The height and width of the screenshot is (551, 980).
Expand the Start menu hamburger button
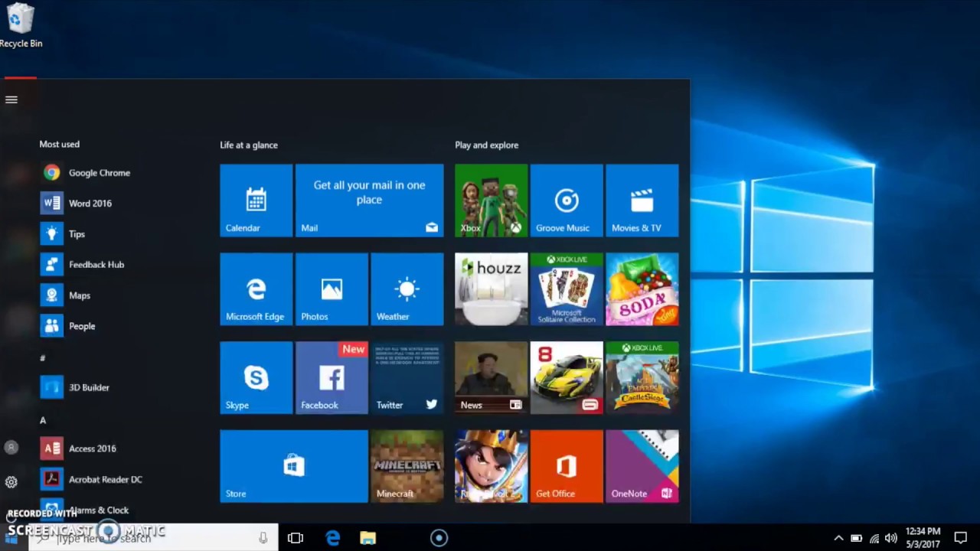[x=11, y=99]
